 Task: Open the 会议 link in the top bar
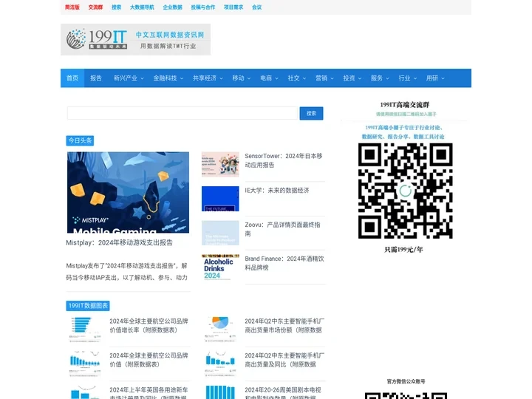pos(257,7)
